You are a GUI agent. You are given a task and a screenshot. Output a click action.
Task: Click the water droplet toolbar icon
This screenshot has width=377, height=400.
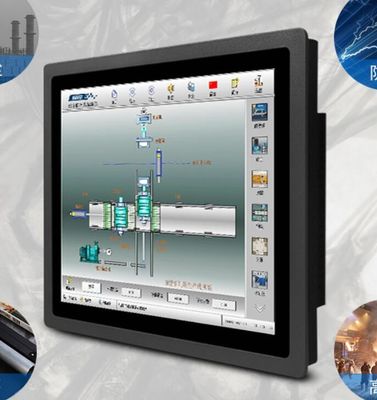(x=114, y=94)
